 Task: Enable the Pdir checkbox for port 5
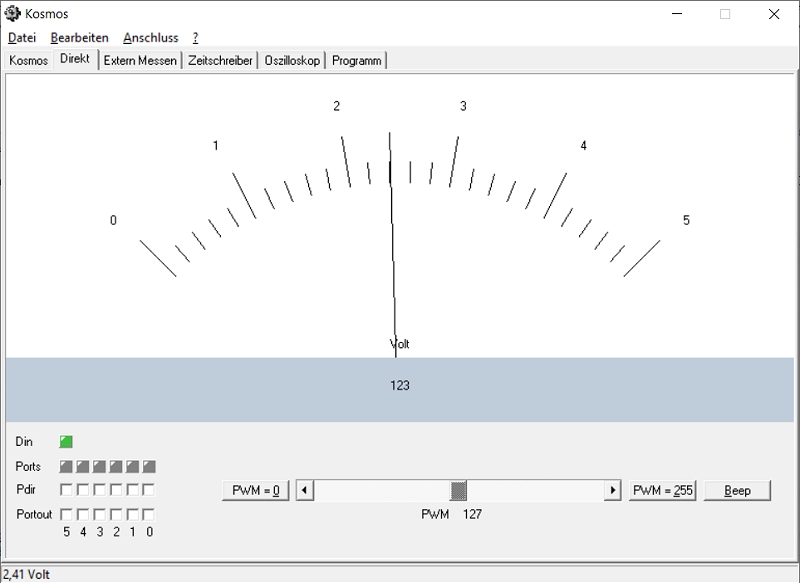coord(66,490)
